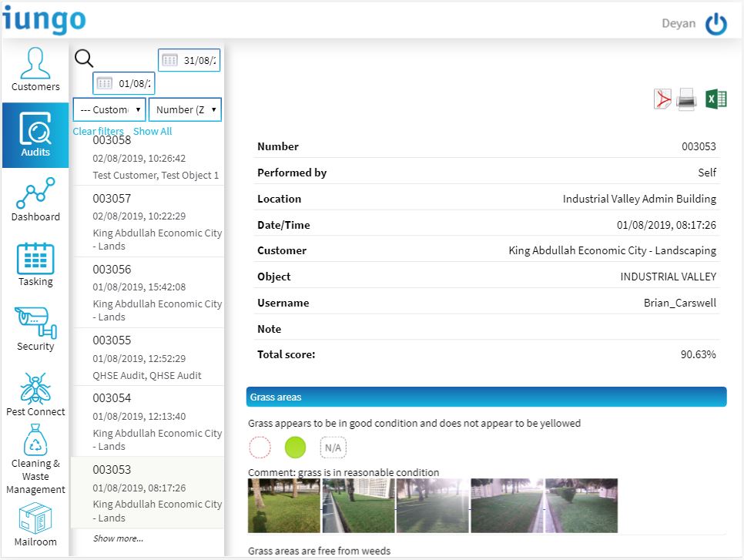This screenshot has width=744, height=560.
Task: Open the Mailroom menu item
Action: (x=35, y=525)
